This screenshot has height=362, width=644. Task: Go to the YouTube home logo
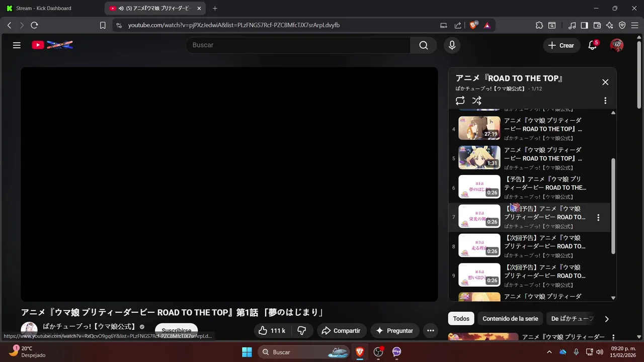pyautogui.click(x=52, y=45)
